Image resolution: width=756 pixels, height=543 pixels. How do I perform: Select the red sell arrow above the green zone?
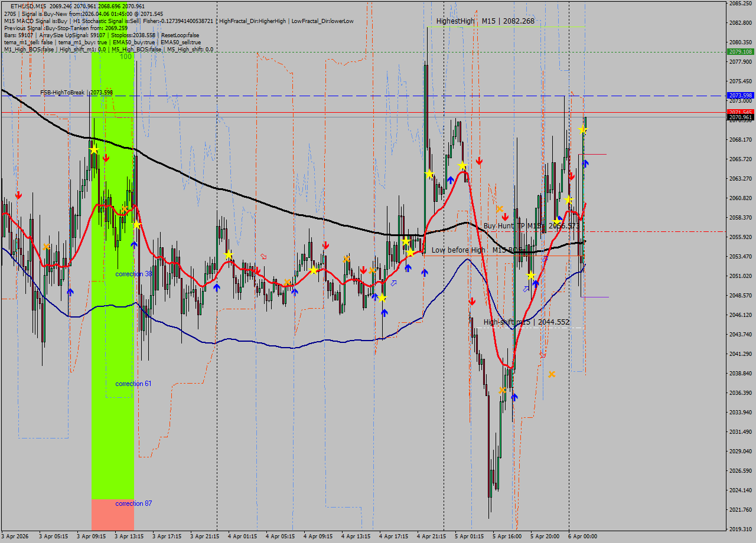106,158
